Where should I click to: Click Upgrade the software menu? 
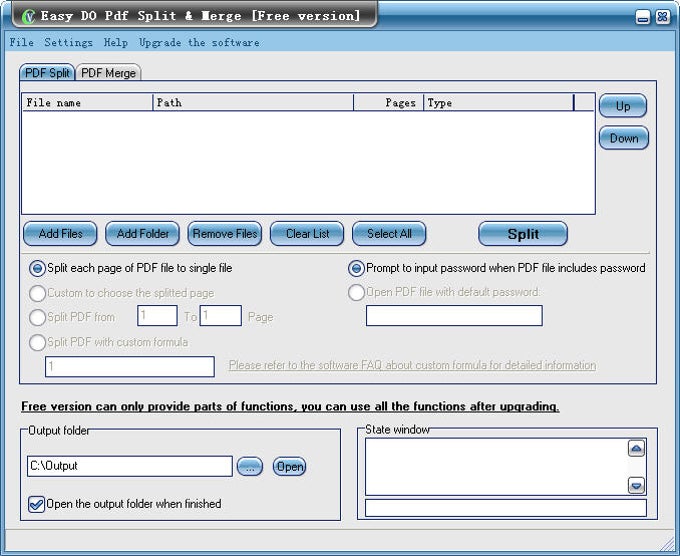199,43
